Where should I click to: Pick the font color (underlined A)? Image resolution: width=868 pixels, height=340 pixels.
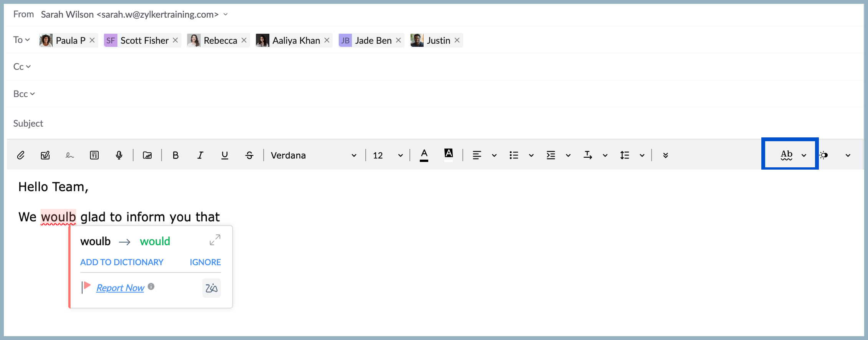424,155
